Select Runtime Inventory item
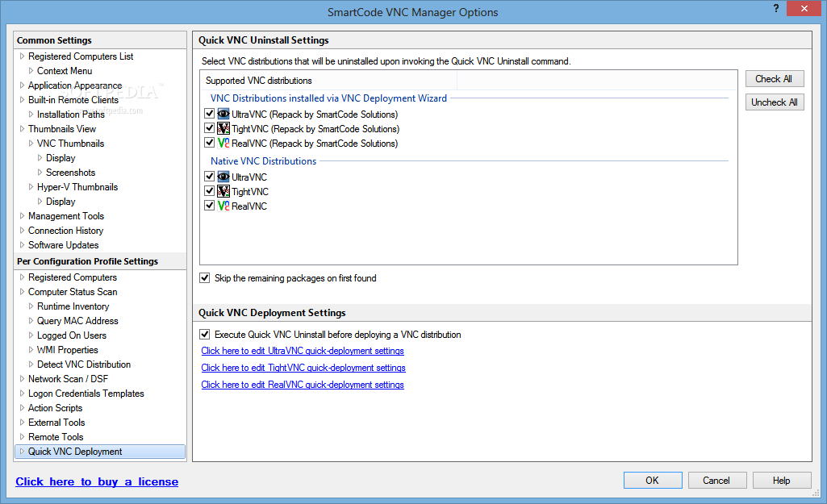This screenshot has height=504, width=827. pos(73,306)
